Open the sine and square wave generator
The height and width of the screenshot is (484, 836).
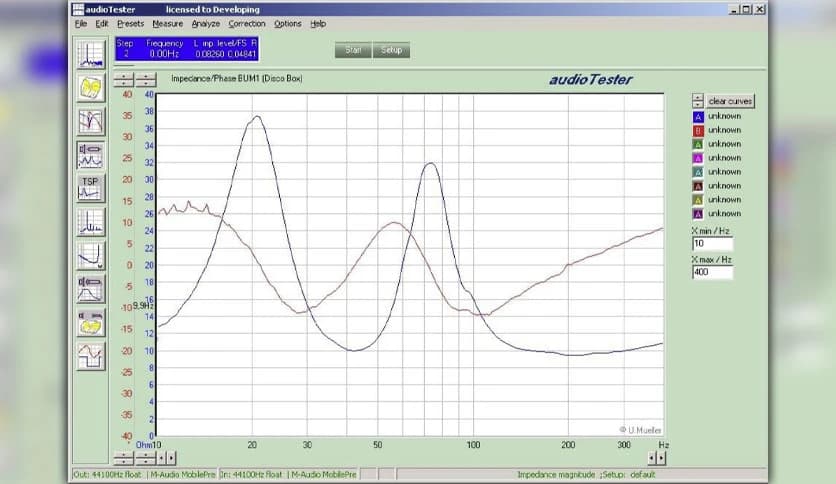pyautogui.click(x=91, y=356)
